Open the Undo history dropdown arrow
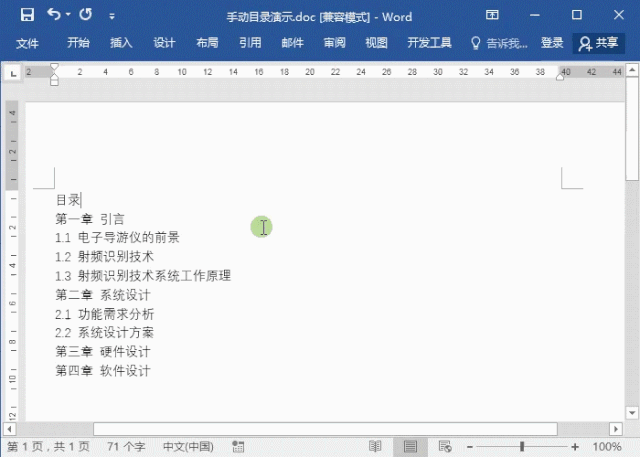This screenshot has height=457, width=640. (x=68, y=15)
